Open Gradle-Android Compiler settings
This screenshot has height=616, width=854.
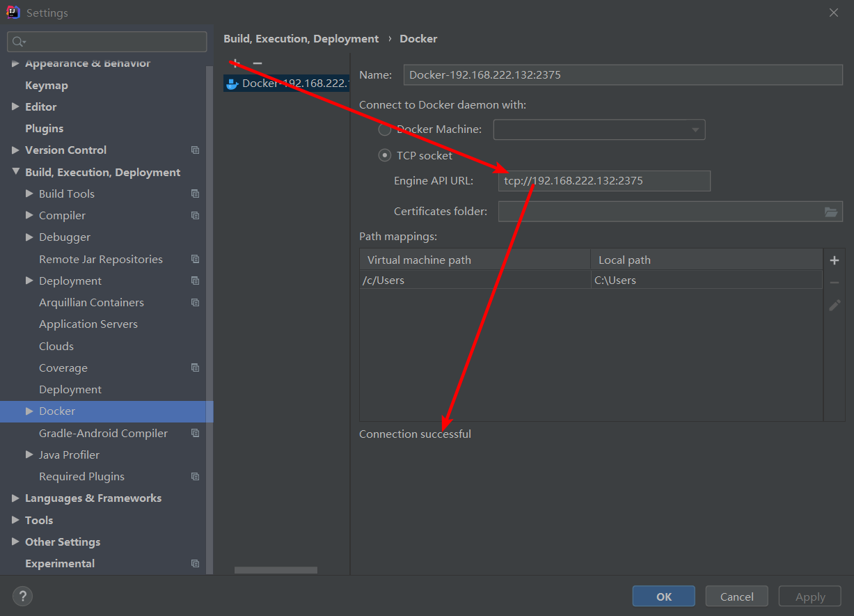pyautogui.click(x=103, y=433)
